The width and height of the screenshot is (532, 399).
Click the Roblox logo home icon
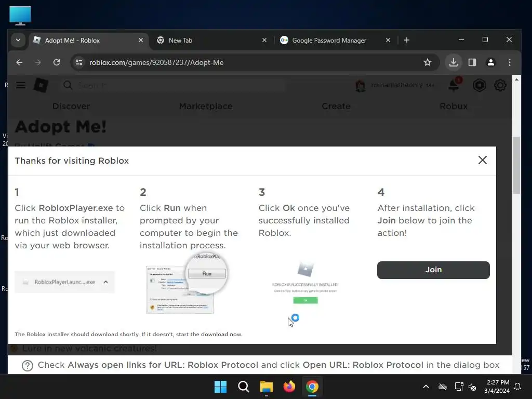click(x=41, y=85)
